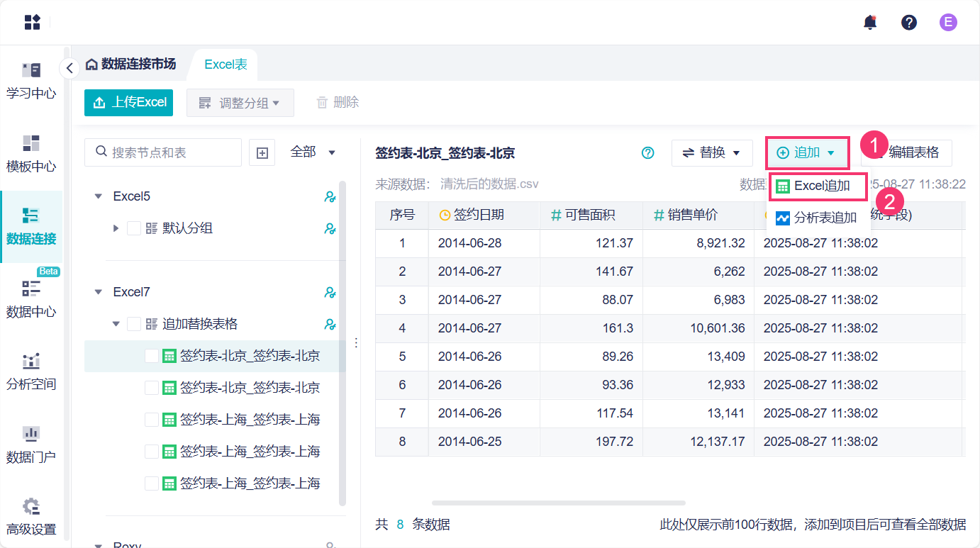Open permission settings icon for Excel5
The width and height of the screenshot is (980, 548).
[330, 196]
